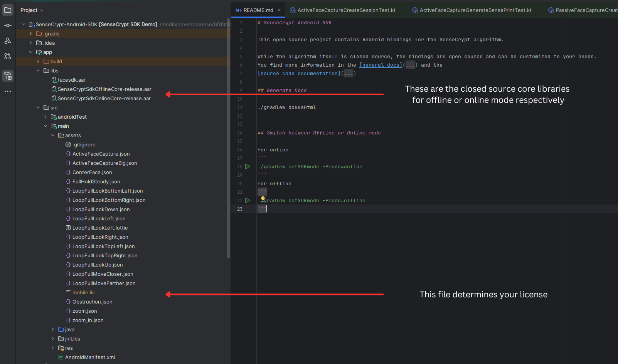This screenshot has width=618, height=364.
Task: Switch to ActiveFaceCaptureGenerateSensePrintTest.kt tab
Action: coord(475,10)
